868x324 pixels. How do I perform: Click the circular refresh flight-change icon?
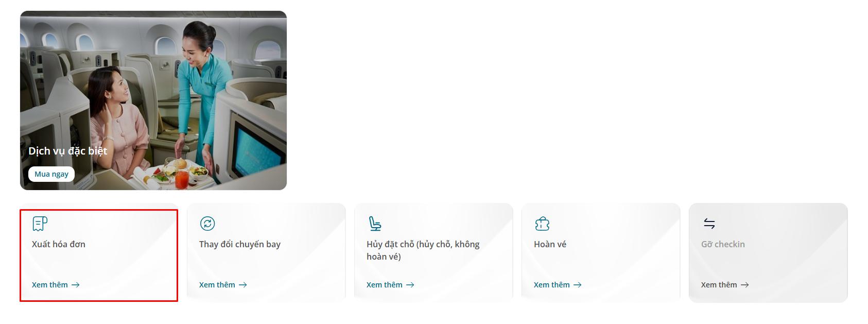[x=207, y=224]
